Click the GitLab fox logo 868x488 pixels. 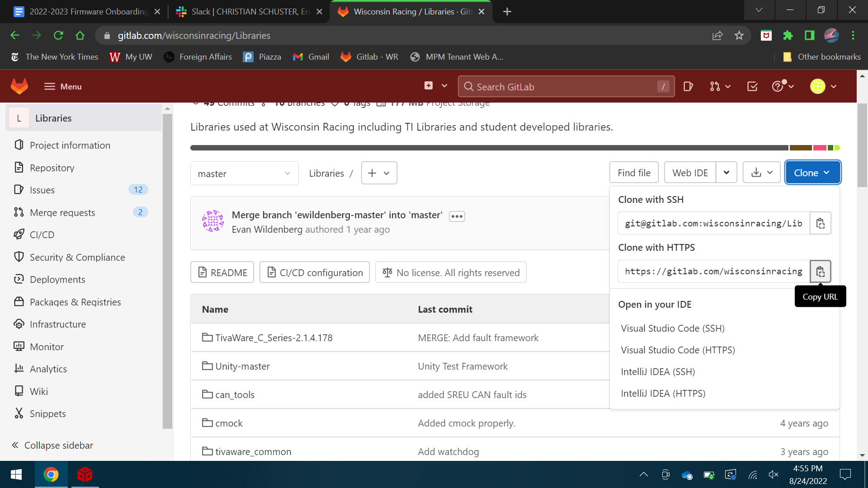[x=19, y=86]
